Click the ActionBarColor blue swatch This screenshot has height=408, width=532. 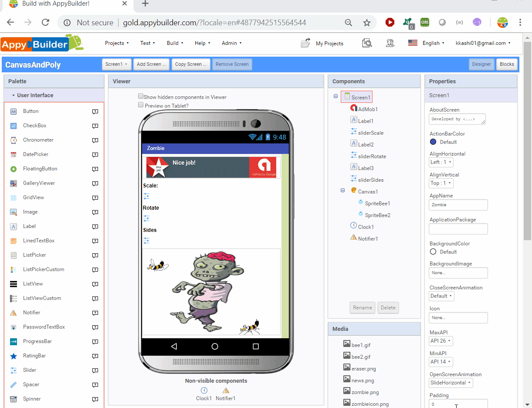pyautogui.click(x=433, y=142)
